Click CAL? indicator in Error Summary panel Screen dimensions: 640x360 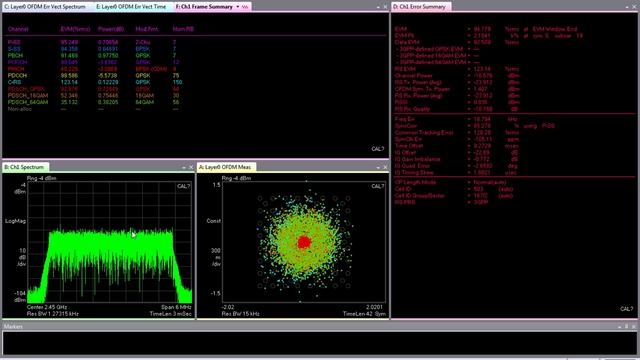(x=627, y=309)
